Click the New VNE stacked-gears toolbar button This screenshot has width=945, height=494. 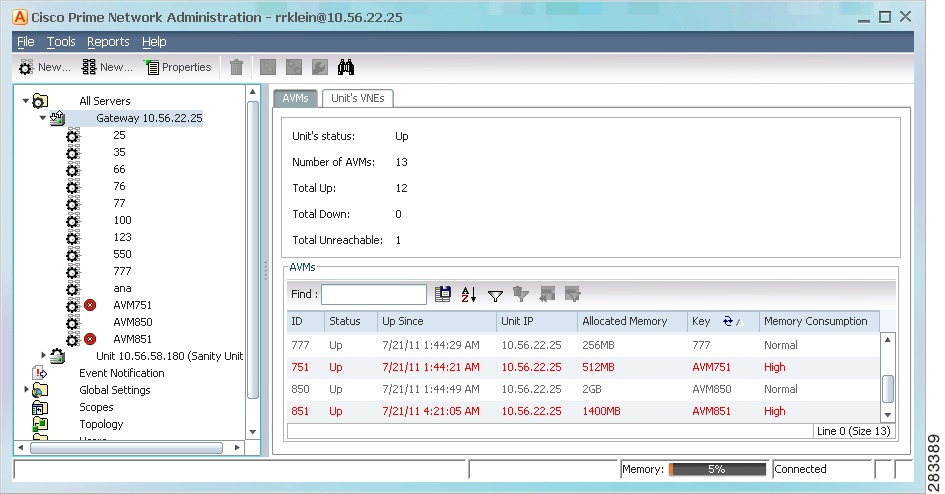pos(107,67)
